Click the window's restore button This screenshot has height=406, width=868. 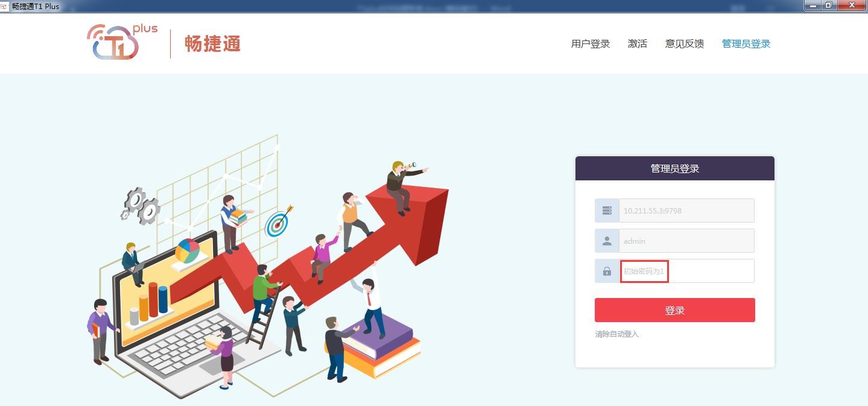pos(829,5)
